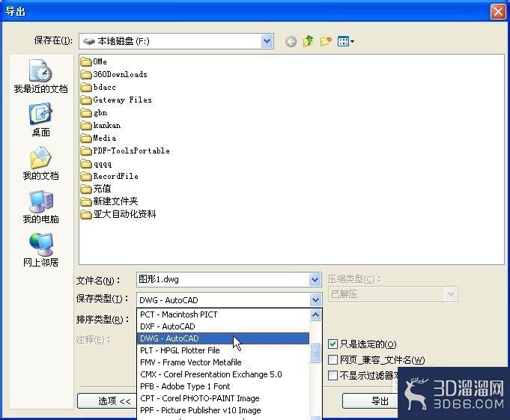Click the Back navigation arrow icon
Viewport: 510px width, 420px height.
click(x=291, y=42)
